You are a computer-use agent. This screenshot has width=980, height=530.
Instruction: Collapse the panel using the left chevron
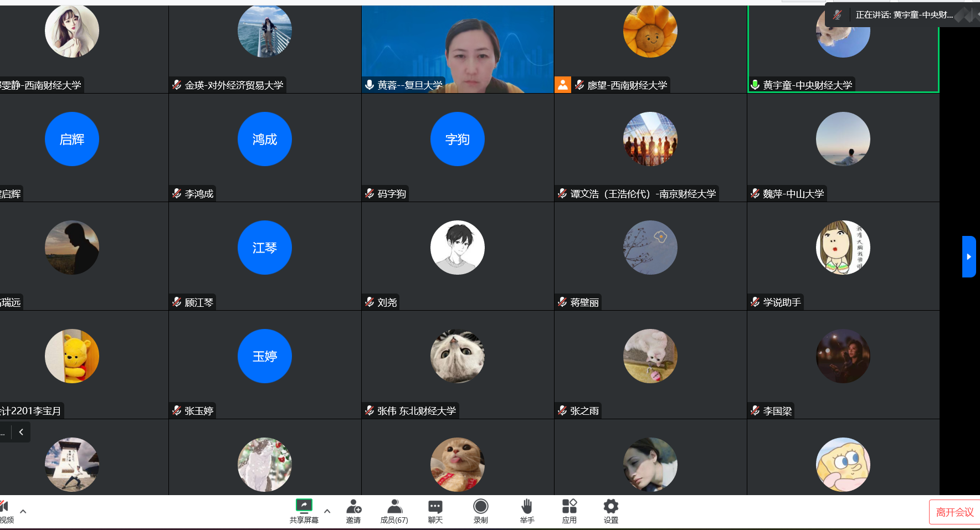point(21,432)
